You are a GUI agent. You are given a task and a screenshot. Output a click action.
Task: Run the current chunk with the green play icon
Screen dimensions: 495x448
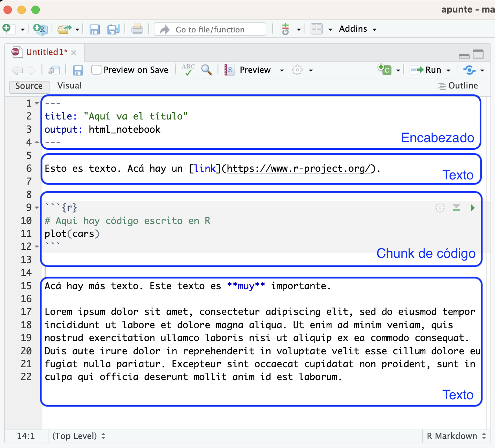coord(473,207)
